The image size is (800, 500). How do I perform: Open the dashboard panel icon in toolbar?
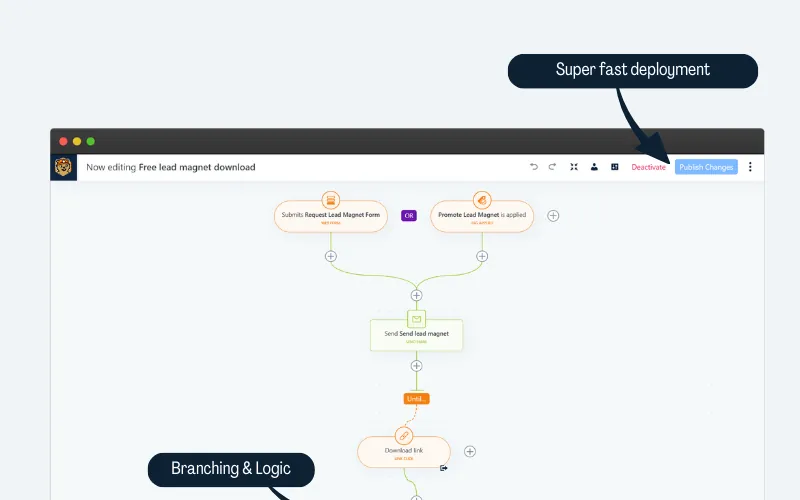(x=615, y=167)
